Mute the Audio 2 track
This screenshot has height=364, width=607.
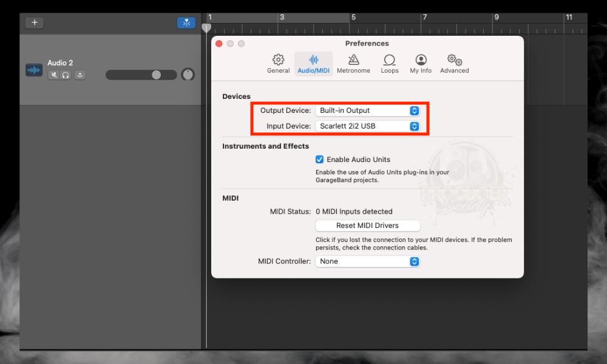[x=54, y=75]
